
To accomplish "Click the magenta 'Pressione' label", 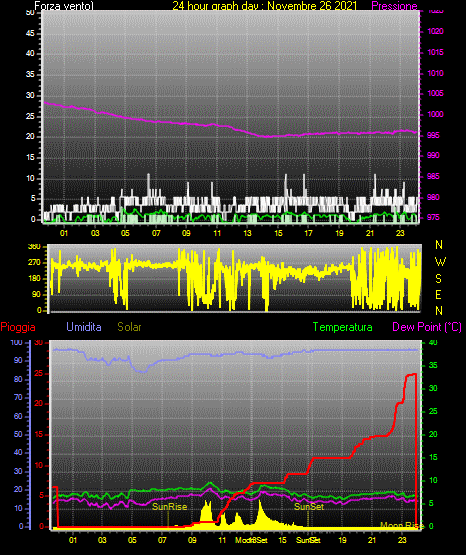I will coord(394,6).
